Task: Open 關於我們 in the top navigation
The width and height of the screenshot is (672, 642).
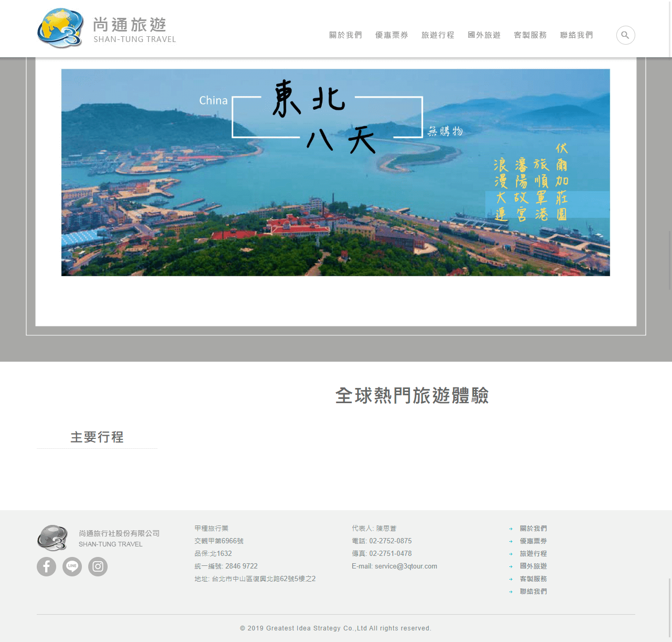Action: (345, 35)
